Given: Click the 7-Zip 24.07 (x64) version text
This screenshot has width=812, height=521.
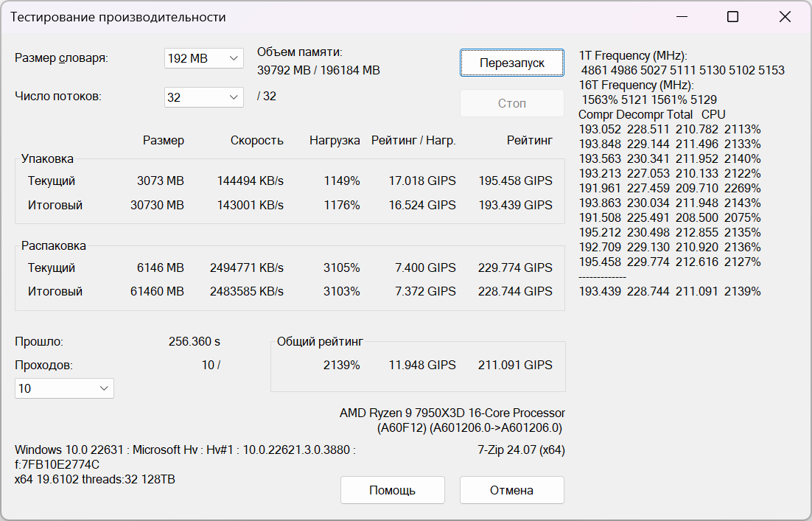Looking at the screenshot, I should tap(521, 450).
